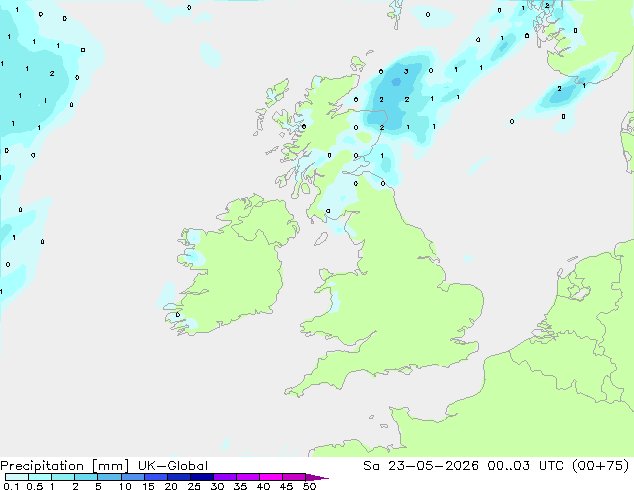Select the 5–10 mm legend color swatch

[109, 477]
